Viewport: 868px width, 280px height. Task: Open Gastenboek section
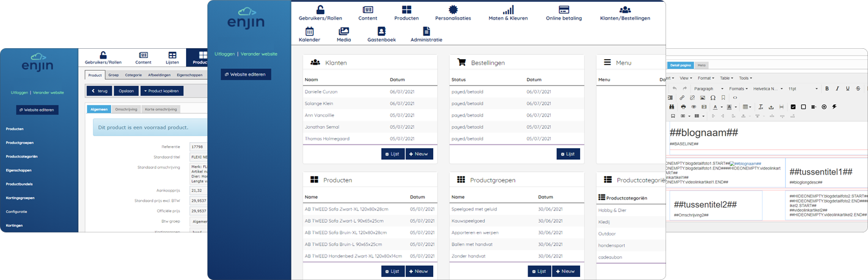coord(381,34)
